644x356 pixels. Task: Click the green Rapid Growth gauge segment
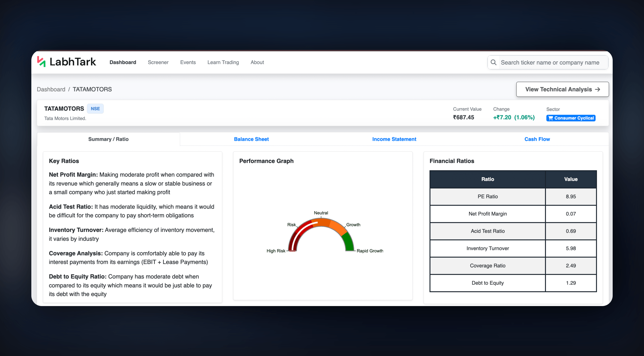pos(349,242)
